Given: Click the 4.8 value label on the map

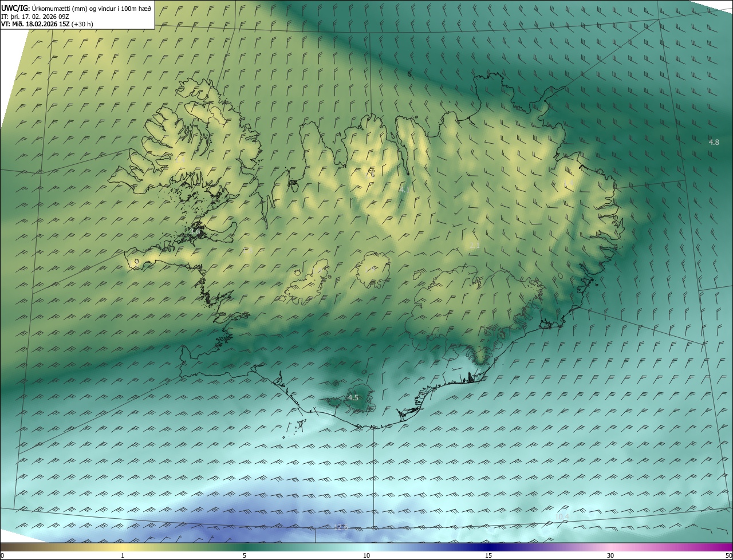Looking at the screenshot, I should (714, 142).
